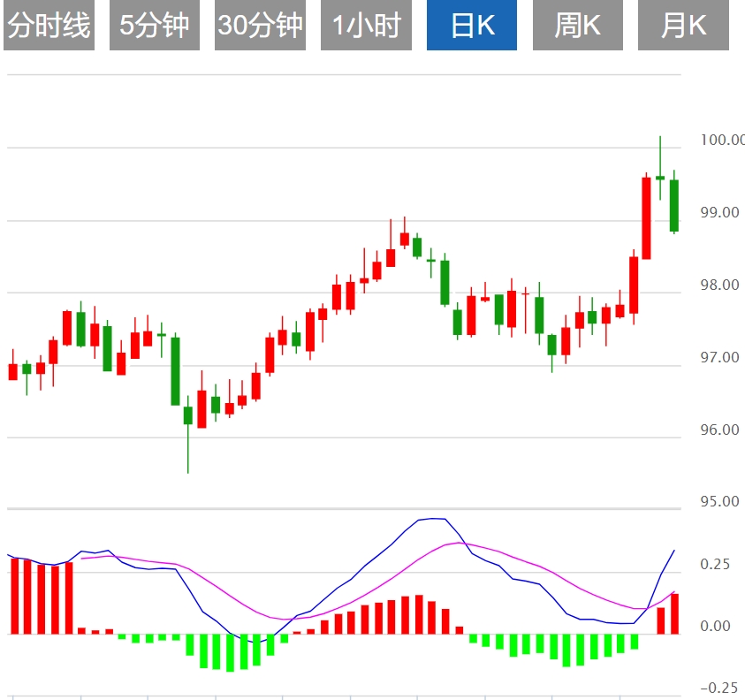Switch to the 1小时 chart tab
Image resolution: width=745 pixels, height=700 pixels.
tap(366, 26)
